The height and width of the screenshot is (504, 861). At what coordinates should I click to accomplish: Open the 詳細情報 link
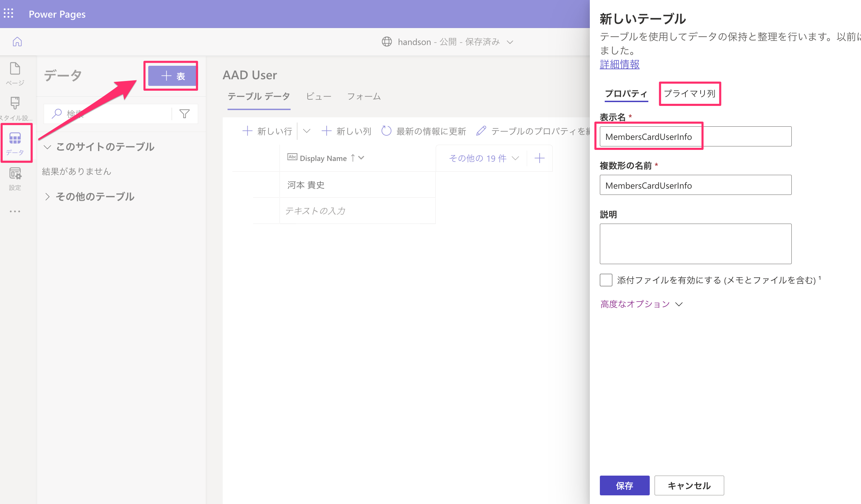tap(619, 64)
